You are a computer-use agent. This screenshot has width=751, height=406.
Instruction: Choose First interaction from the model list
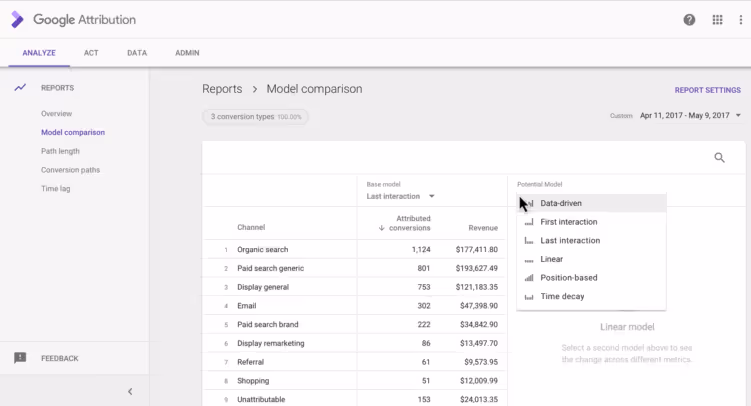click(592, 222)
